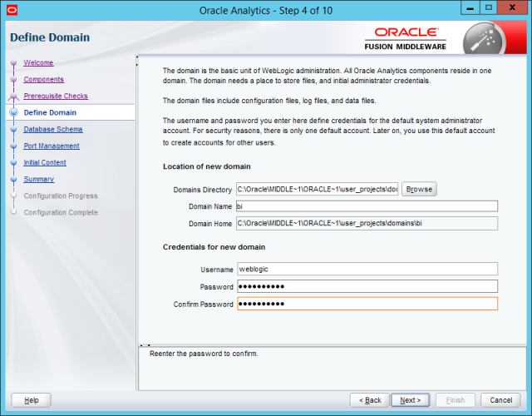Viewport: 532px width, 416px height.
Task: Click the Port Management step bullet icon
Action: click(13, 146)
